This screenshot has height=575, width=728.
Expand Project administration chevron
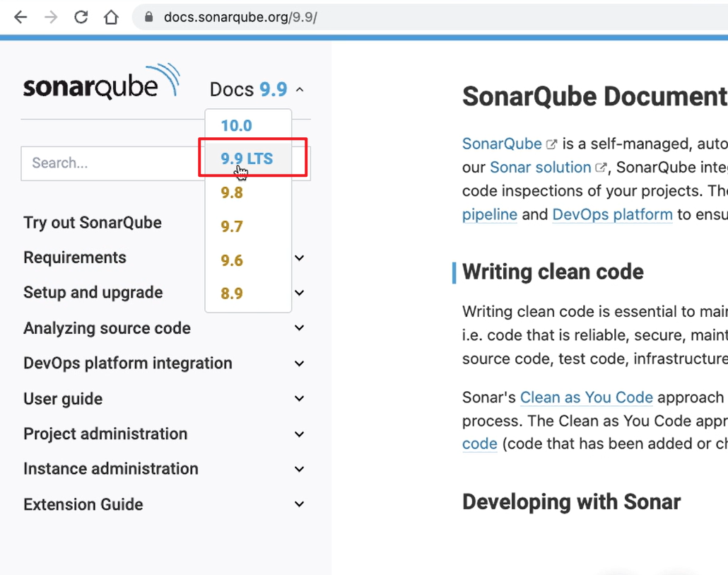(x=300, y=434)
